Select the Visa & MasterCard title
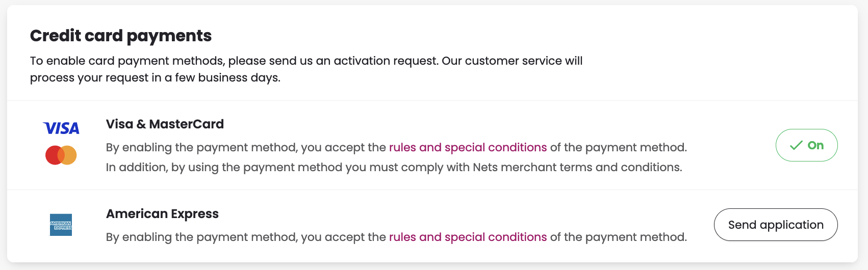868x270 pixels. point(165,124)
